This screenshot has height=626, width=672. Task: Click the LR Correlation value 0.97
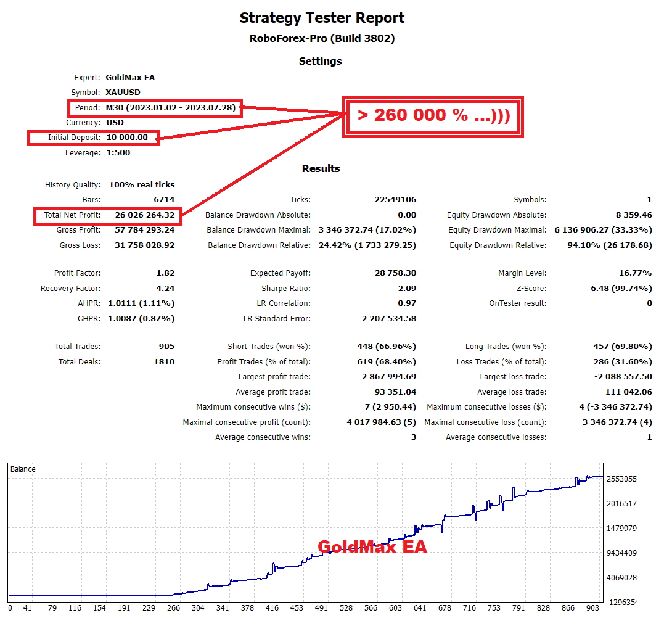(407, 303)
